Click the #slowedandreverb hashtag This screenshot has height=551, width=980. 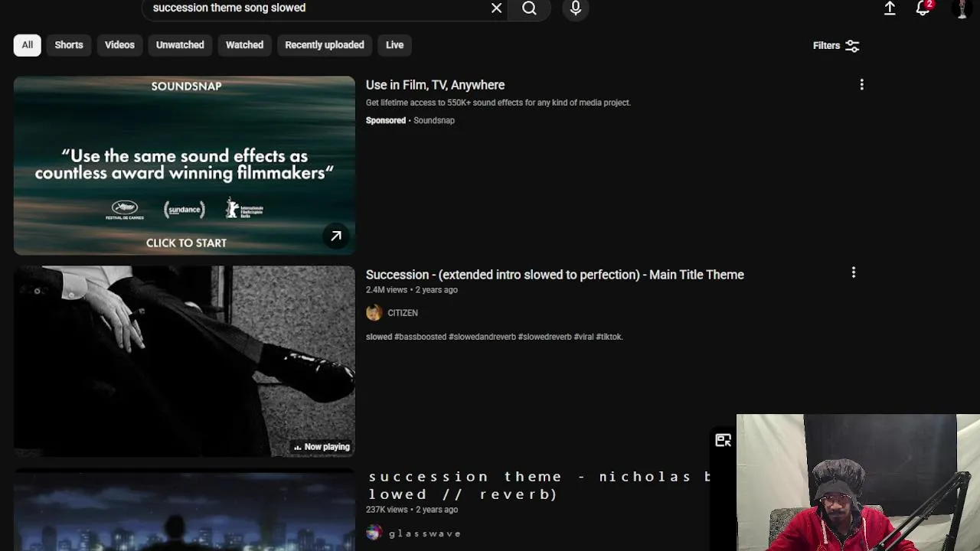[482, 337]
